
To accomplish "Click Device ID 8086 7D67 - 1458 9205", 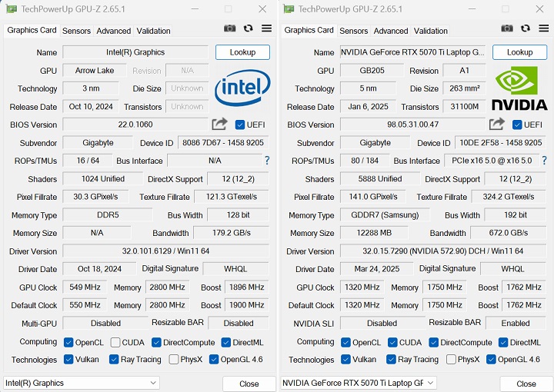I will click(x=223, y=142).
